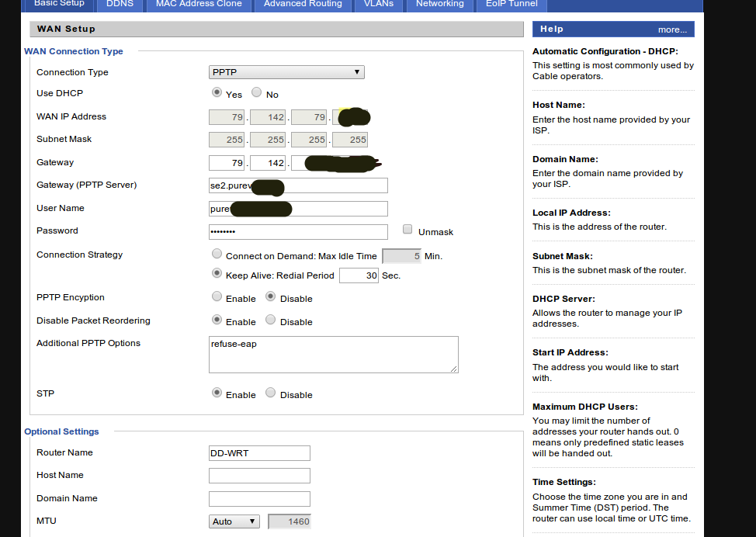Choose Keep Alive connection strategy
This screenshot has height=537, width=756.
(217, 274)
